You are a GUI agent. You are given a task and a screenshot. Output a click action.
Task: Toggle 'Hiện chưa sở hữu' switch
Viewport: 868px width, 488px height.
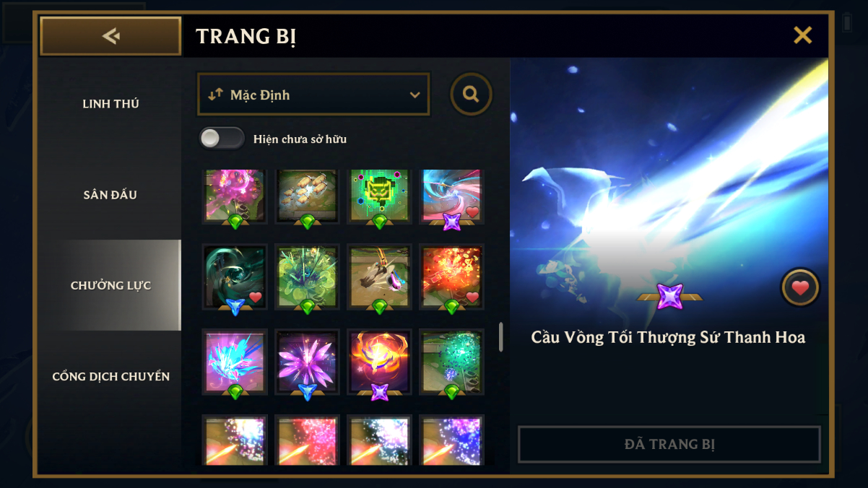pos(222,138)
